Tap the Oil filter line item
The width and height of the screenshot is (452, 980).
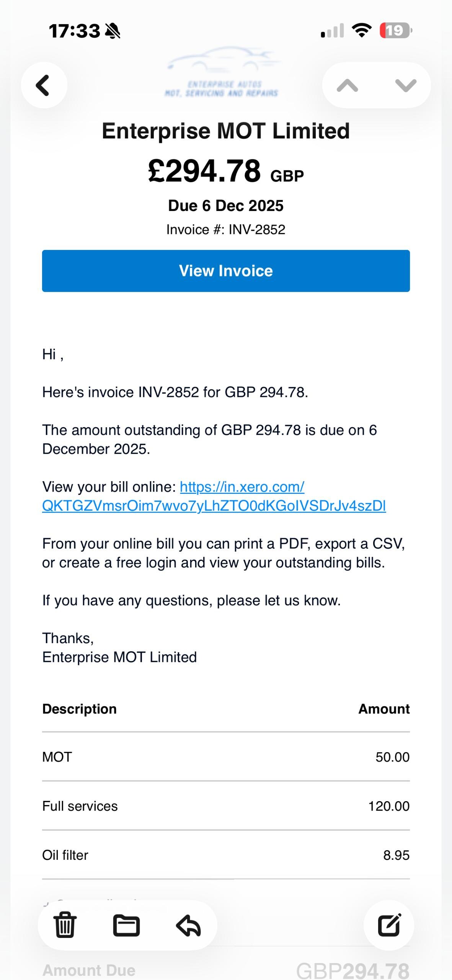tap(226, 855)
